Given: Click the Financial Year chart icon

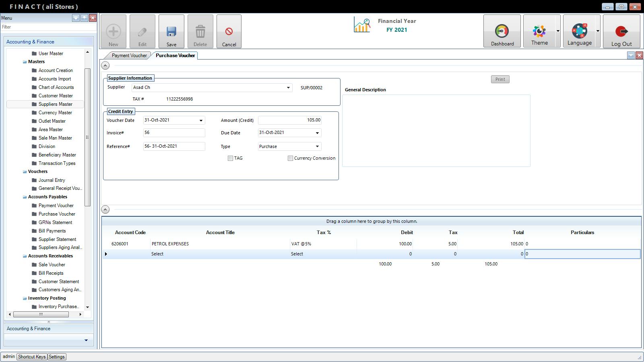Looking at the screenshot, I should click(x=362, y=25).
